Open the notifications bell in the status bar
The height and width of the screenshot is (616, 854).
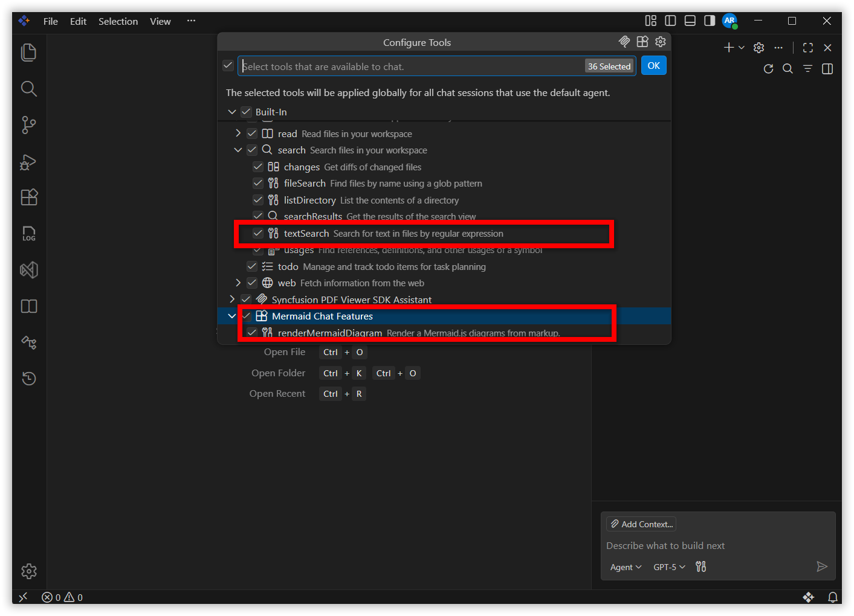pyautogui.click(x=833, y=597)
